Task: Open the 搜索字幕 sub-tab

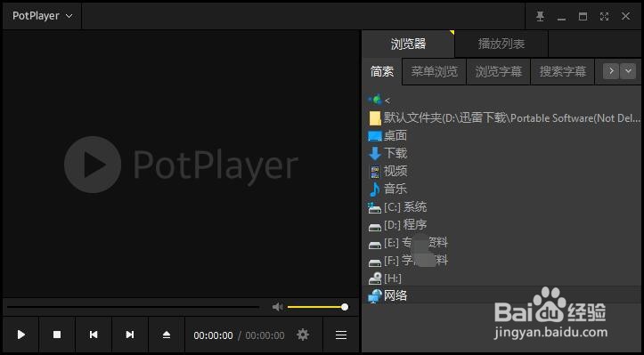Action: point(562,72)
